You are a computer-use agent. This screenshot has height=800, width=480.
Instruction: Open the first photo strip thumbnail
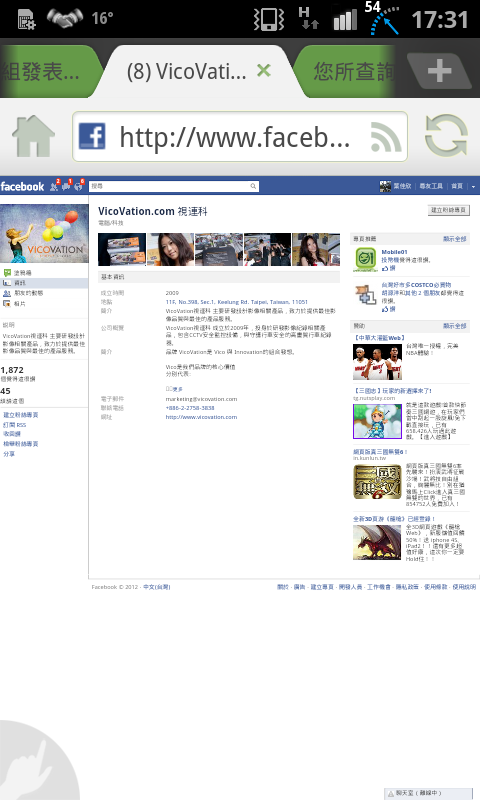[x=122, y=249]
